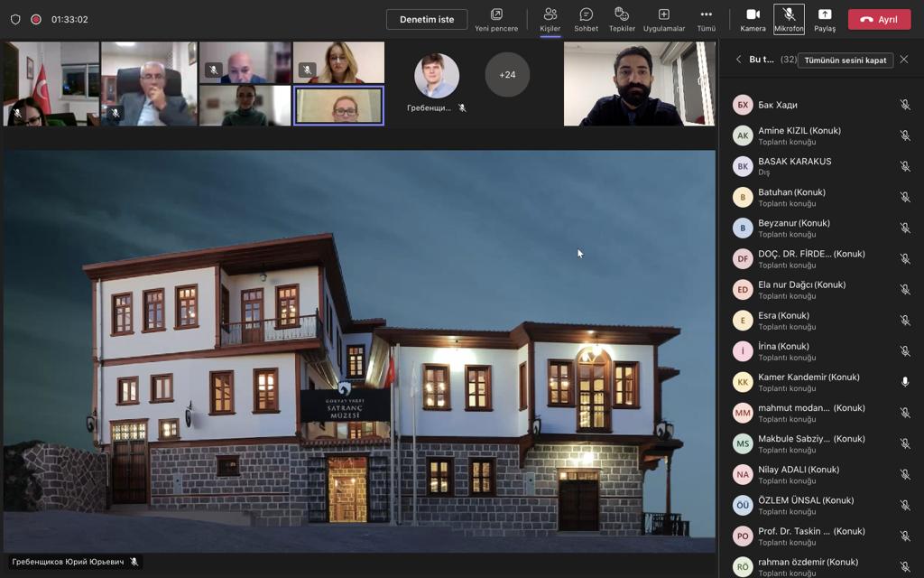924x578 pixels.
Task: Click the Denetim iste button
Action: pyautogui.click(x=427, y=19)
